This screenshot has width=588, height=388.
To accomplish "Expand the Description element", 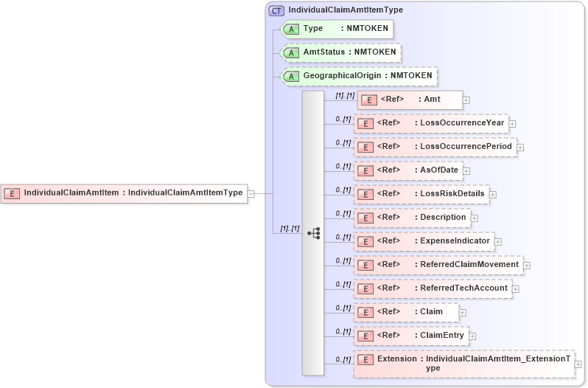I will [475, 218].
